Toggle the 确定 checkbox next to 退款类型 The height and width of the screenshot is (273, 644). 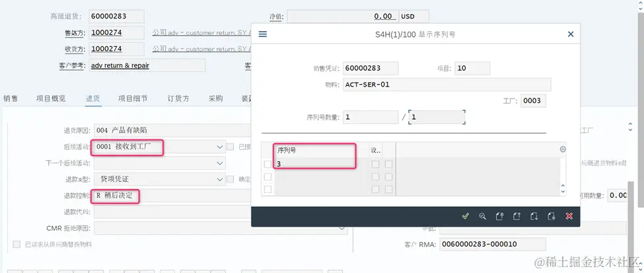tap(231, 179)
